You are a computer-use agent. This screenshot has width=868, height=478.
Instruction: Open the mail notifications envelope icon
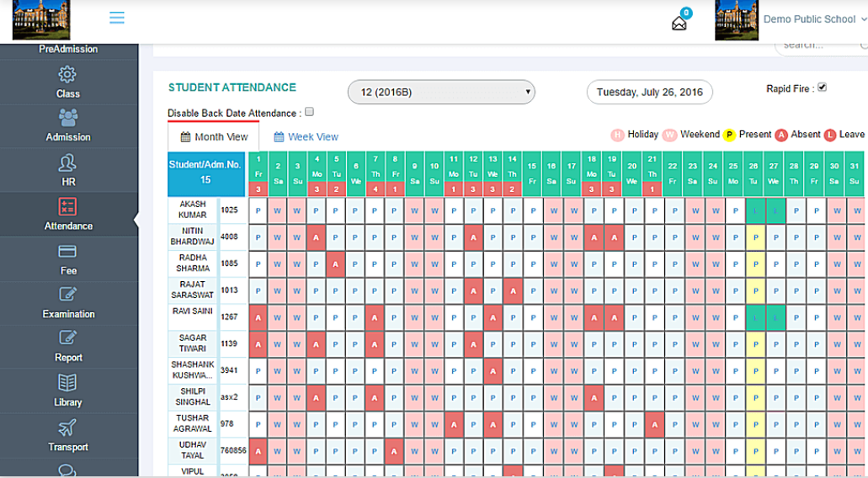(679, 23)
